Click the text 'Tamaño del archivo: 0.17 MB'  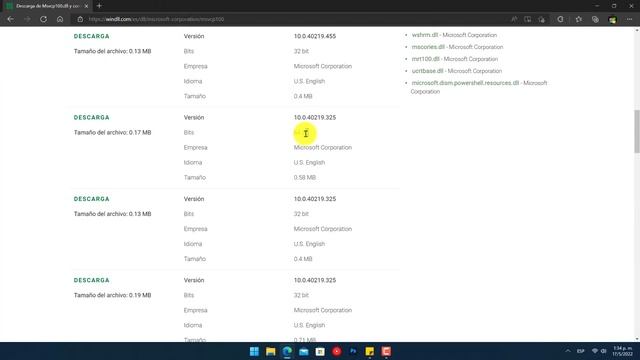click(x=112, y=132)
